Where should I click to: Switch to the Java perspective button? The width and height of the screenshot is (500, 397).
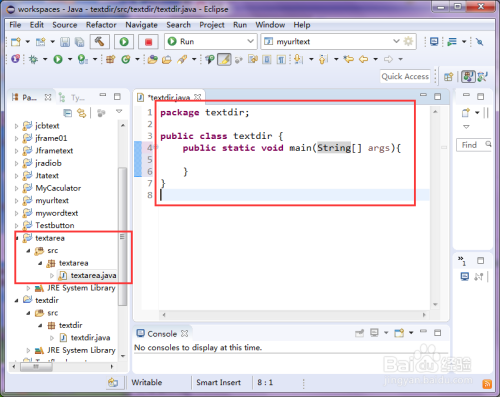(x=468, y=77)
